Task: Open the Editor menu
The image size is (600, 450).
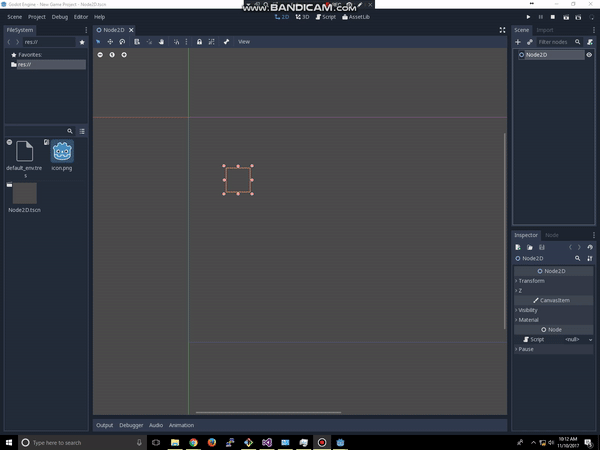Action: [81, 17]
